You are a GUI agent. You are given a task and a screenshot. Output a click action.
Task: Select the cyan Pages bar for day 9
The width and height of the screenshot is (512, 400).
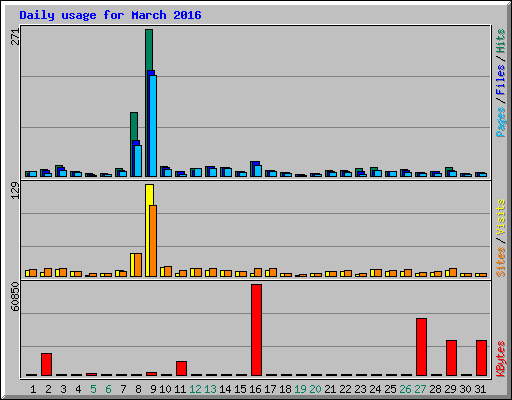click(153, 126)
